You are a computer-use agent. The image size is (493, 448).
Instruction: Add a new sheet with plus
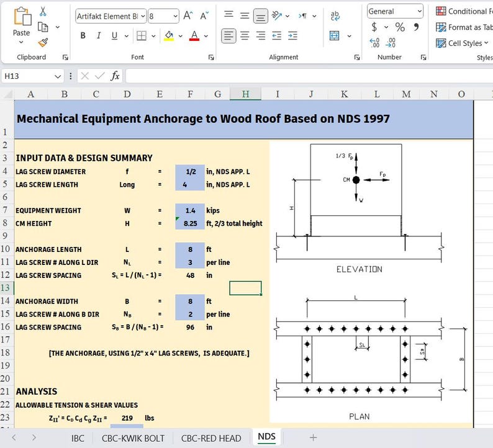tap(313, 437)
